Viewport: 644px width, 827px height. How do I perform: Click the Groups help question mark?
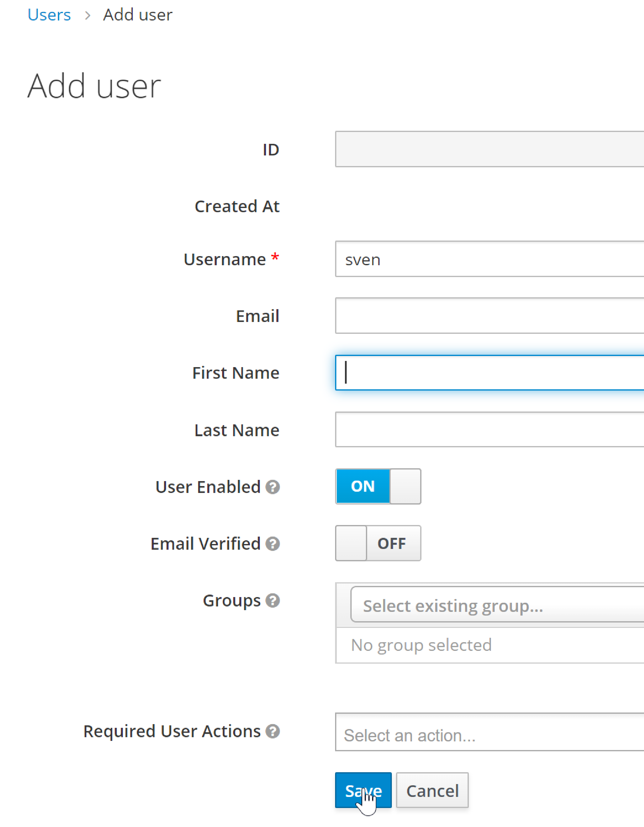click(272, 601)
